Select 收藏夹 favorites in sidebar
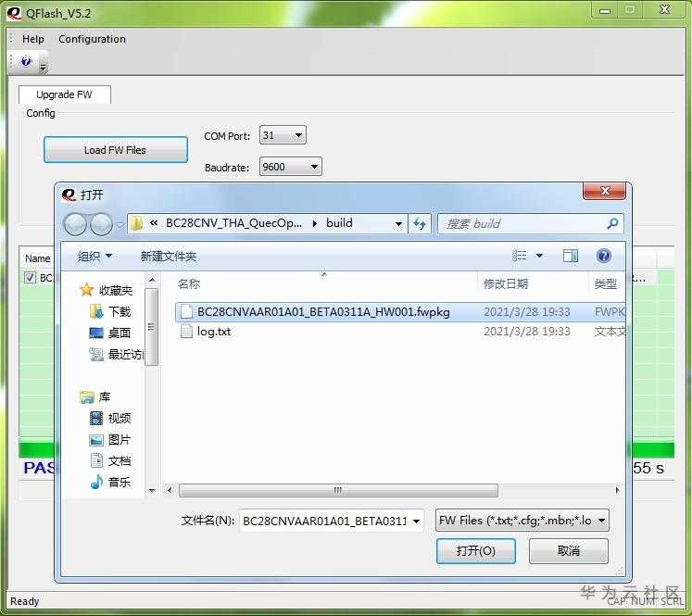 point(107,290)
